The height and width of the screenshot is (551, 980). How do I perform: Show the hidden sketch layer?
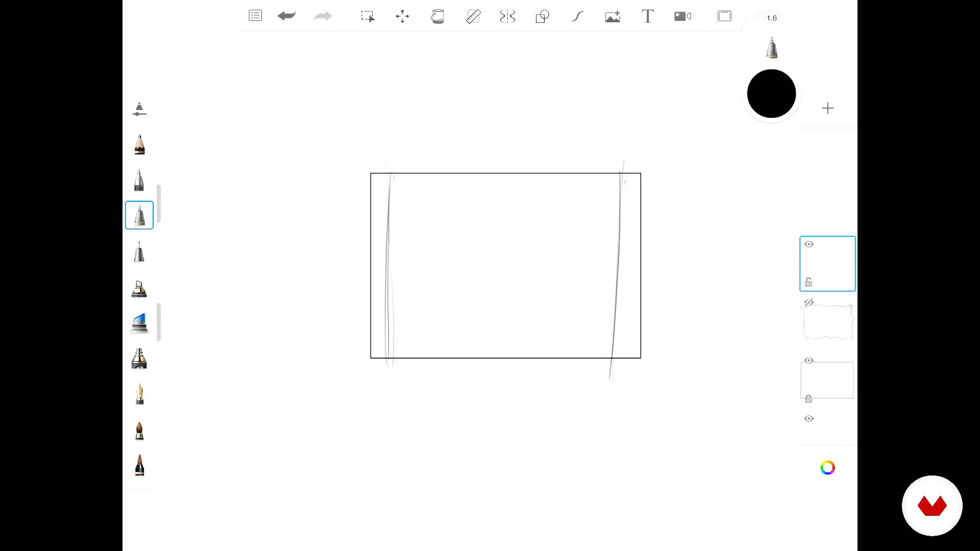(x=809, y=303)
